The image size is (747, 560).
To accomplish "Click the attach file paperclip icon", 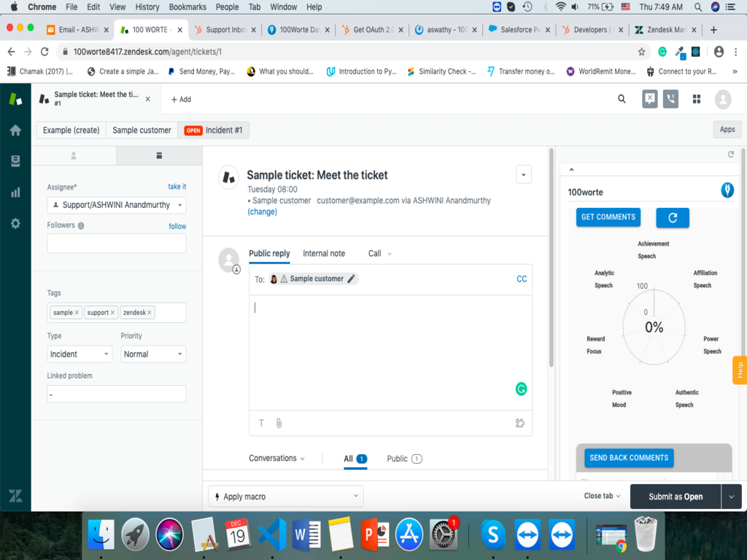I will click(279, 423).
